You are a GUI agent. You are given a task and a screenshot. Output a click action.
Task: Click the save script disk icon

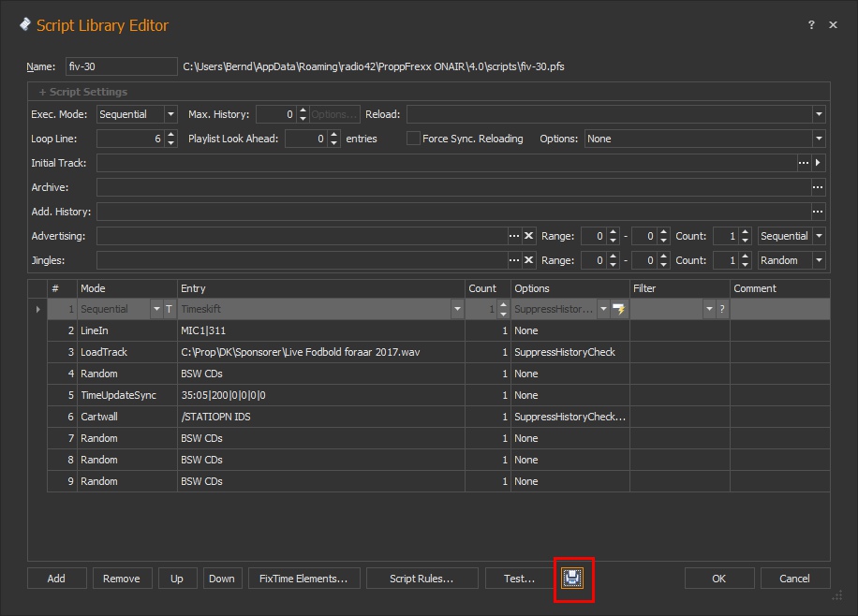click(x=572, y=579)
